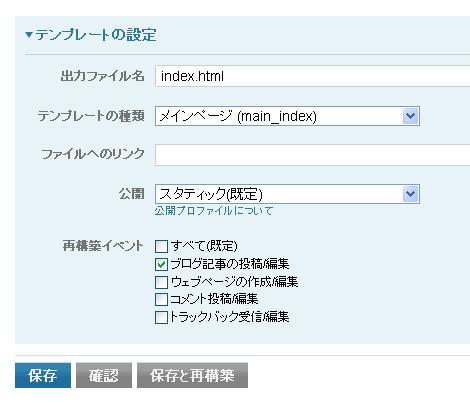
Task: Tick the コメント投稿/編集 checkbox
Action: pyautogui.click(x=161, y=299)
